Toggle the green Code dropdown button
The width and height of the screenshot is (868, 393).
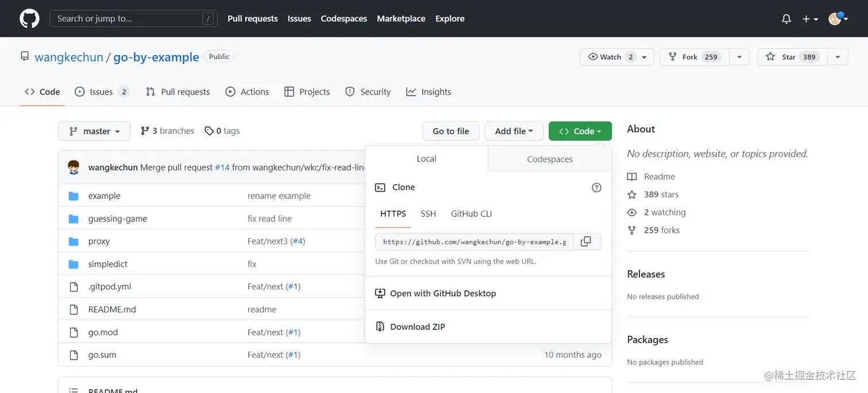tap(580, 131)
